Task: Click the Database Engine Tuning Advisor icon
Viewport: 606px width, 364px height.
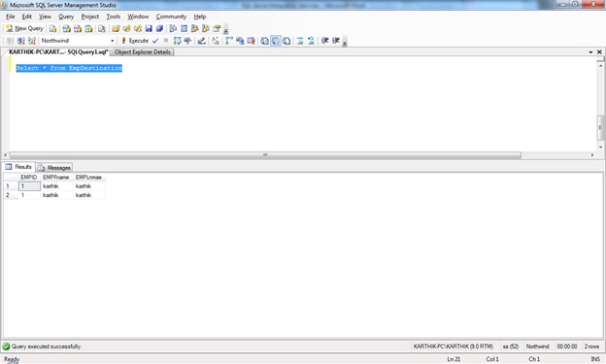Action: tap(187, 41)
